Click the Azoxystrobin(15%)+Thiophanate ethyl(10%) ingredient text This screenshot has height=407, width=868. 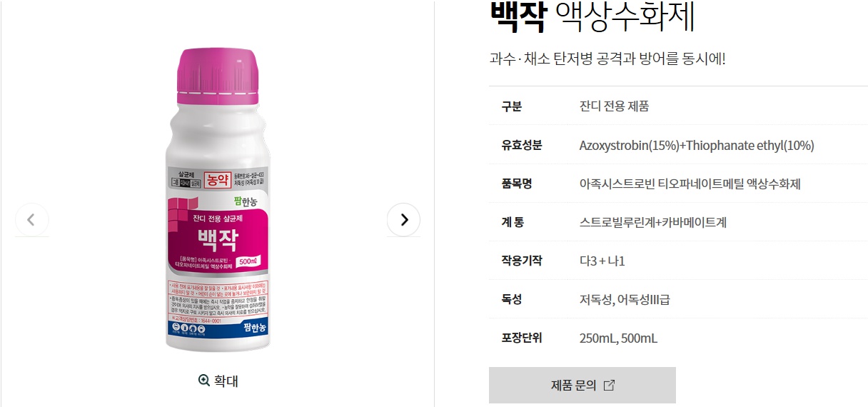coord(697,146)
